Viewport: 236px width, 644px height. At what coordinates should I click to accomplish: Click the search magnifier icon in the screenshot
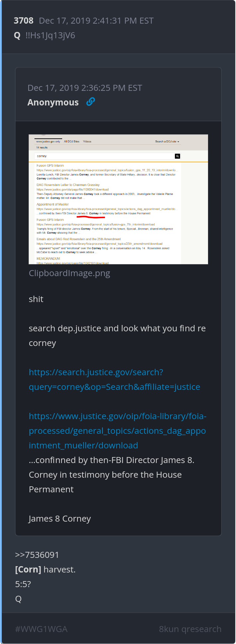tap(177, 156)
